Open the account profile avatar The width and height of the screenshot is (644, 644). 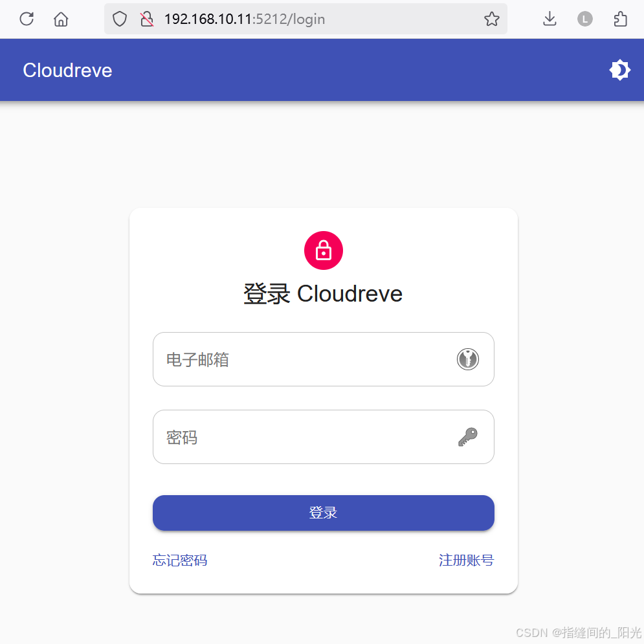[585, 19]
